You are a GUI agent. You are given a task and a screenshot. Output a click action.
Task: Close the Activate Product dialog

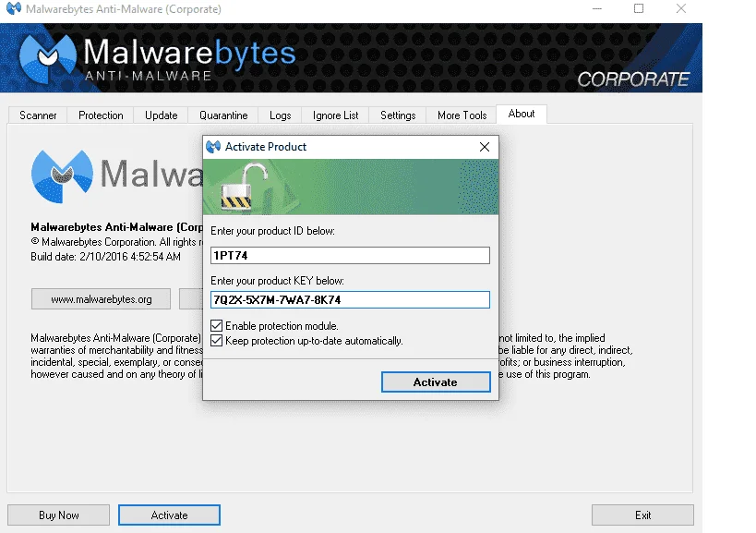(485, 147)
